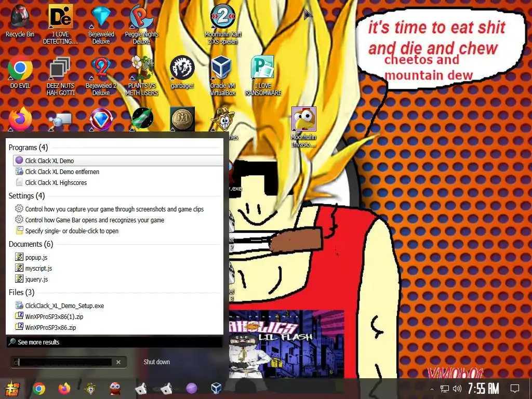Open the garbage! desktop icon

click(182, 72)
